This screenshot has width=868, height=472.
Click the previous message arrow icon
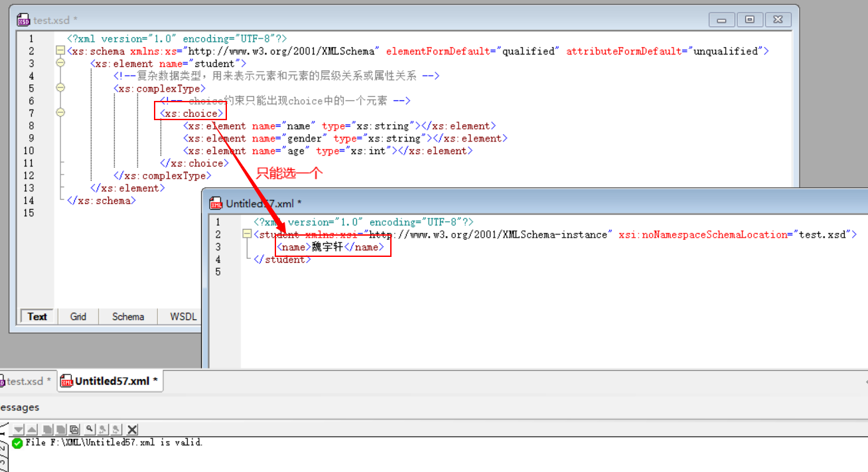pyautogui.click(x=32, y=430)
